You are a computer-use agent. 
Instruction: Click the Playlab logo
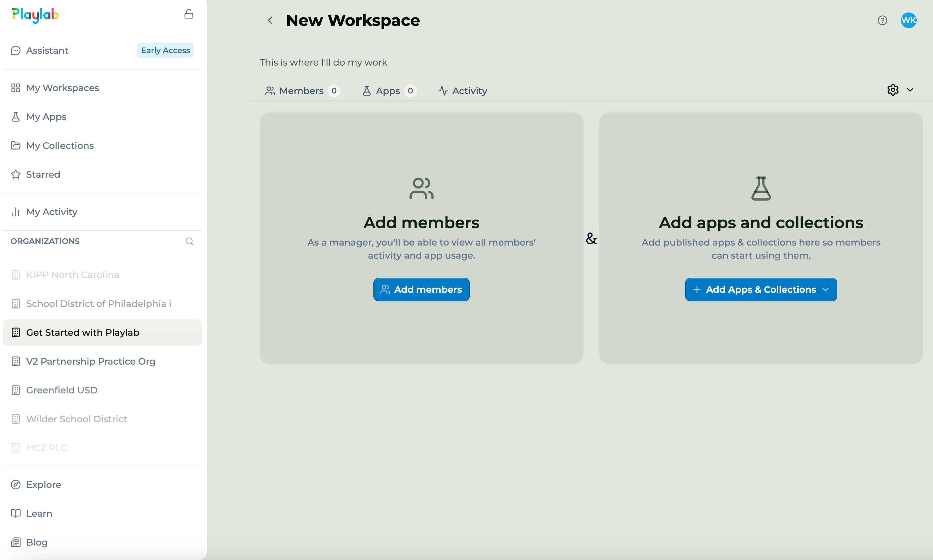pos(35,15)
